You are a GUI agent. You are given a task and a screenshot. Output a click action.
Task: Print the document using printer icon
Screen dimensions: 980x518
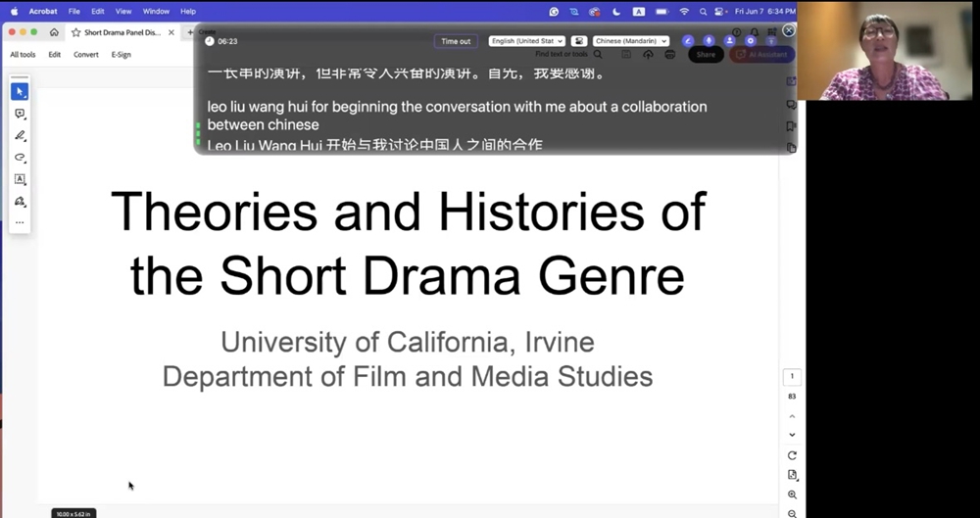(x=670, y=55)
